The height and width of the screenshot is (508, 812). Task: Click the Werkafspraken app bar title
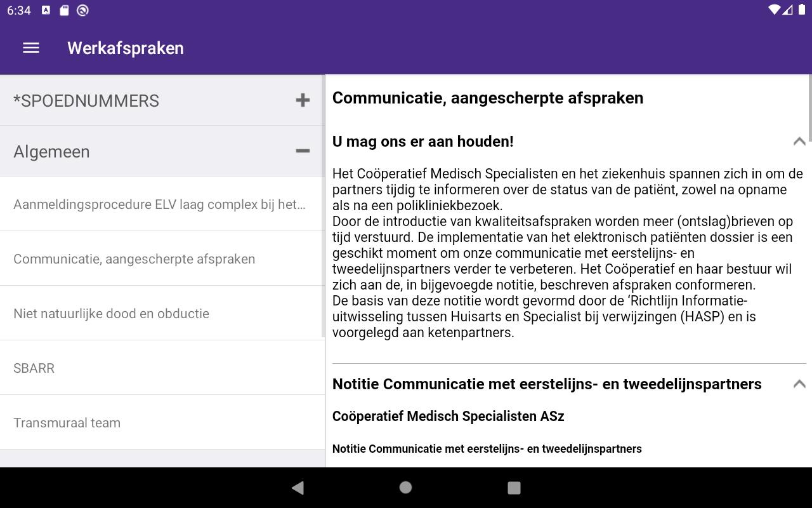tap(126, 48)
